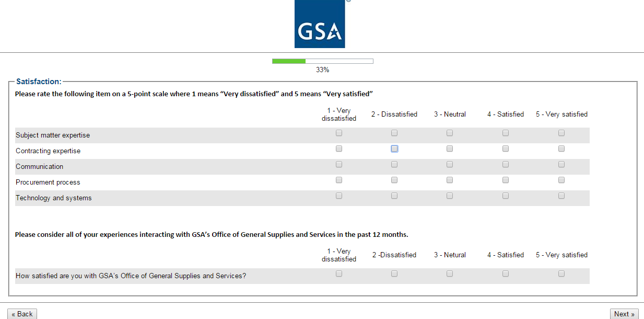Image resolution: width=644 pixels, height=319 pixels.
Task: Click the 33% survey progress bar
Action: coord(322,61)
